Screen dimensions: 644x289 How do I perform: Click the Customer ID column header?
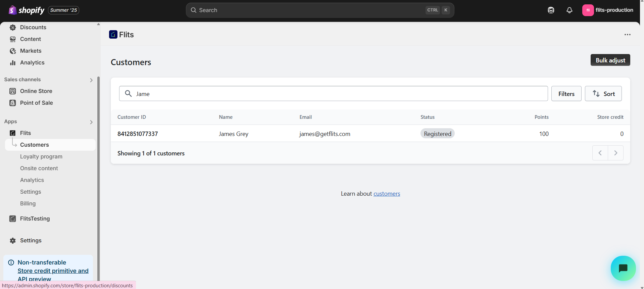point(132,117)
